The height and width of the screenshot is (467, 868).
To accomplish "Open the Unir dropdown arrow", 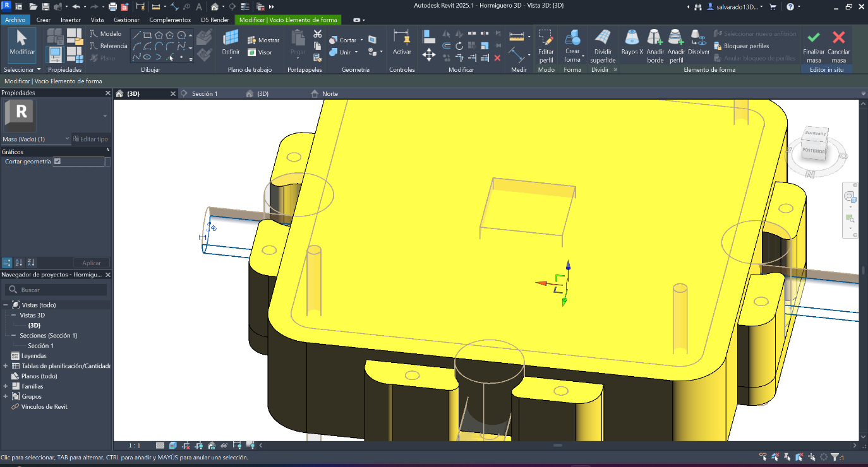I will 358,52.
